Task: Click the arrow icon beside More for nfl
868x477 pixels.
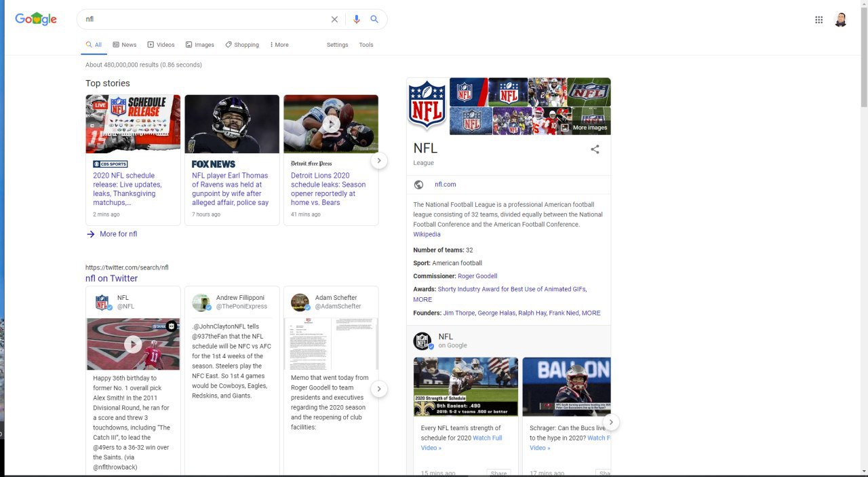Action: 91,234
